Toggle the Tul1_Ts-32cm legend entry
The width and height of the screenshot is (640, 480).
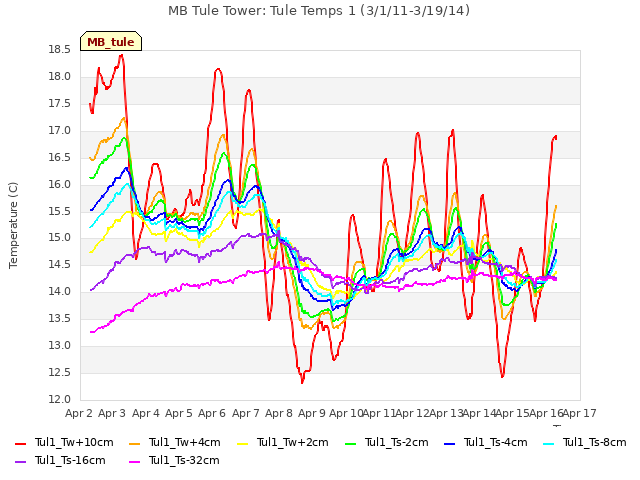click(x=174, y=460)
